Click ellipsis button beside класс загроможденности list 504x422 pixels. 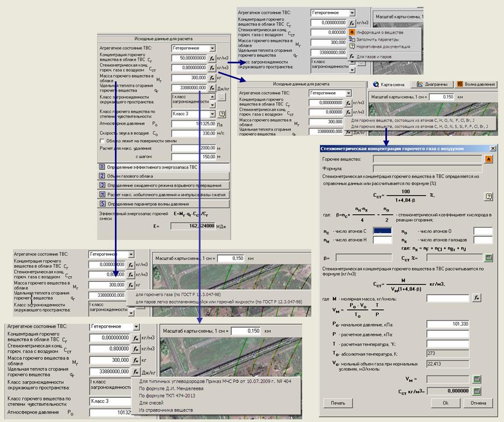pos(222,97)
